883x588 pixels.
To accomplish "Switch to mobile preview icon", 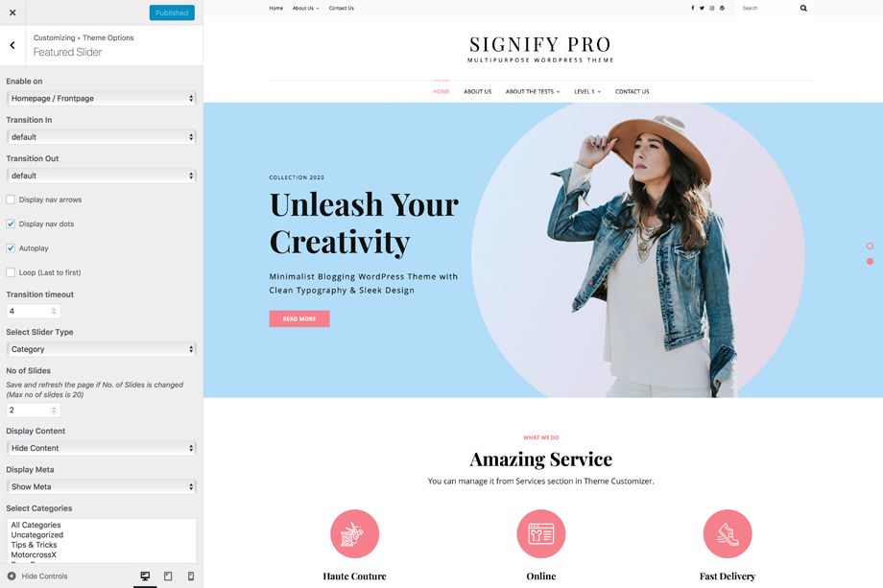I will pos(191,576).
